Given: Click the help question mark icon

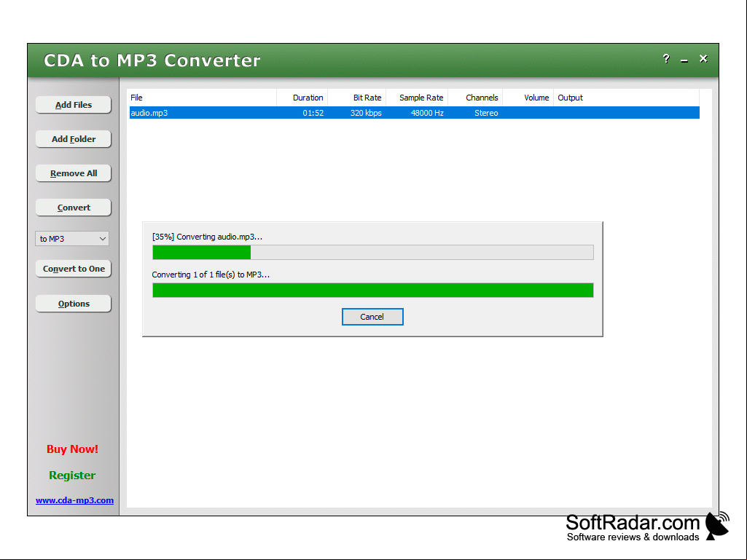Looking at the screenshot, I should [666, 58].
